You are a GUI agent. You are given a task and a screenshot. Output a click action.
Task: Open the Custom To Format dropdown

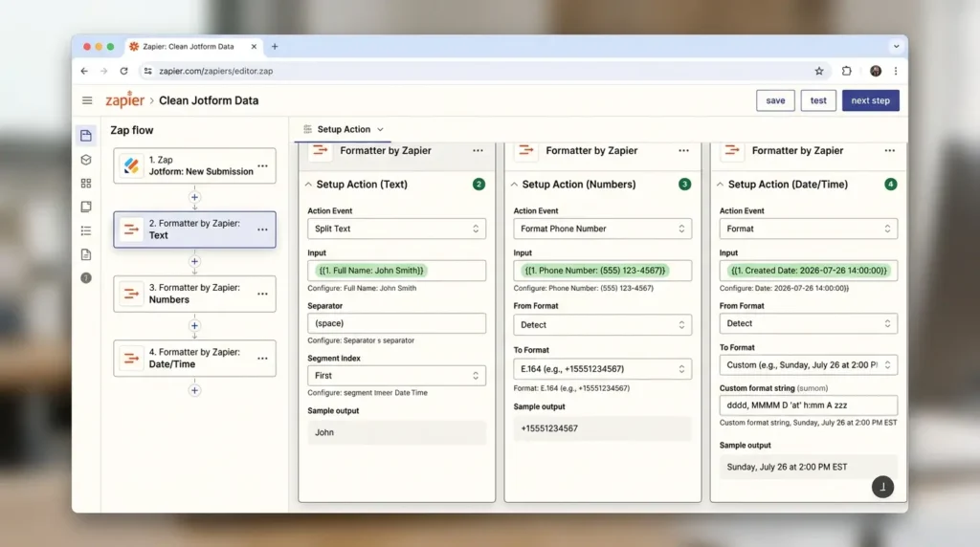coord(808,364)
